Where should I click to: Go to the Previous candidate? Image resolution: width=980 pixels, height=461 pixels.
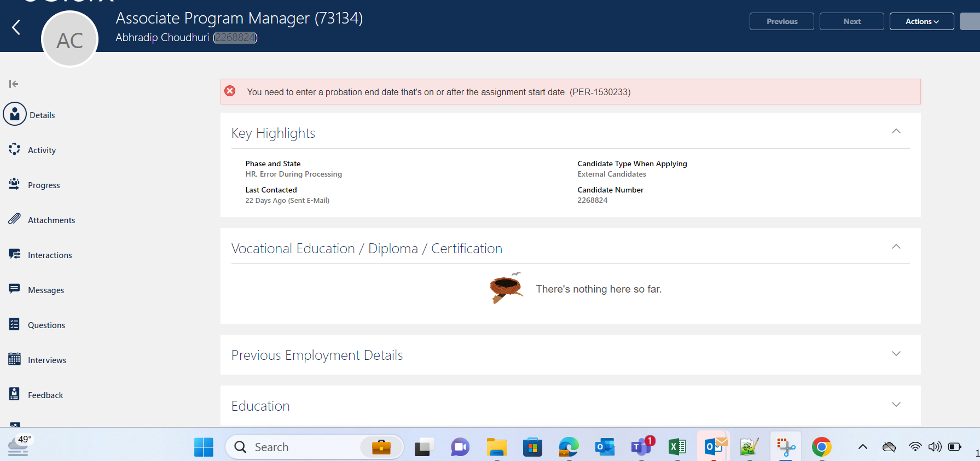782,21
